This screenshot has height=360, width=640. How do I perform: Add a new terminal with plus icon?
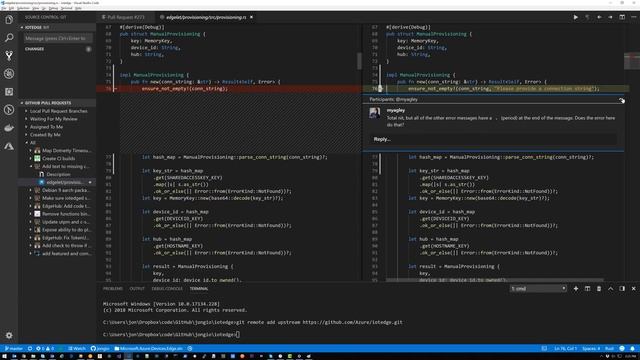click(576, 289)
